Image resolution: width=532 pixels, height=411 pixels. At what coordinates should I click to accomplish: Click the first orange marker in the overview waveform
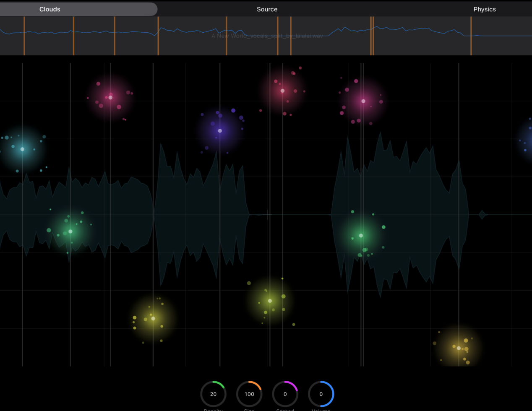pyautogui.click(x=24, y=36)
